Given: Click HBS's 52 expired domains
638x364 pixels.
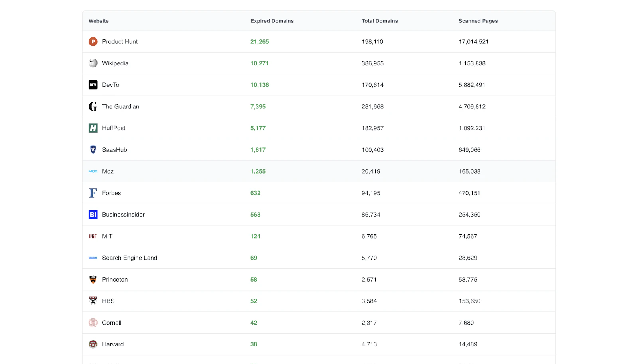Looking at the screenshot, I should pyautogui.click(x=254, y=301).
